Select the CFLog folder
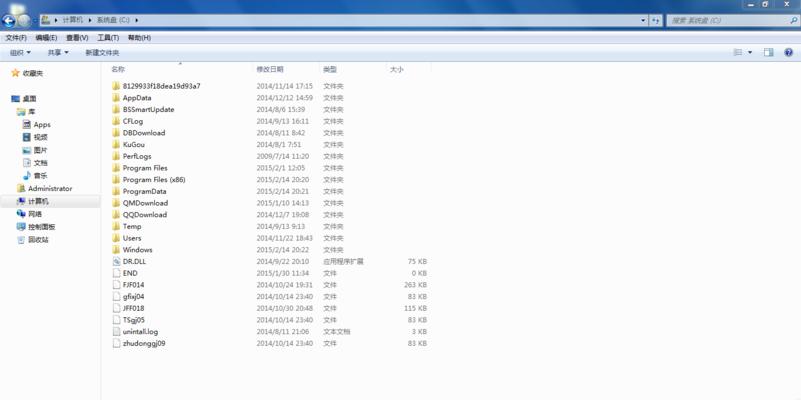The width and height of the screenshot is (801, 400). 133,121
